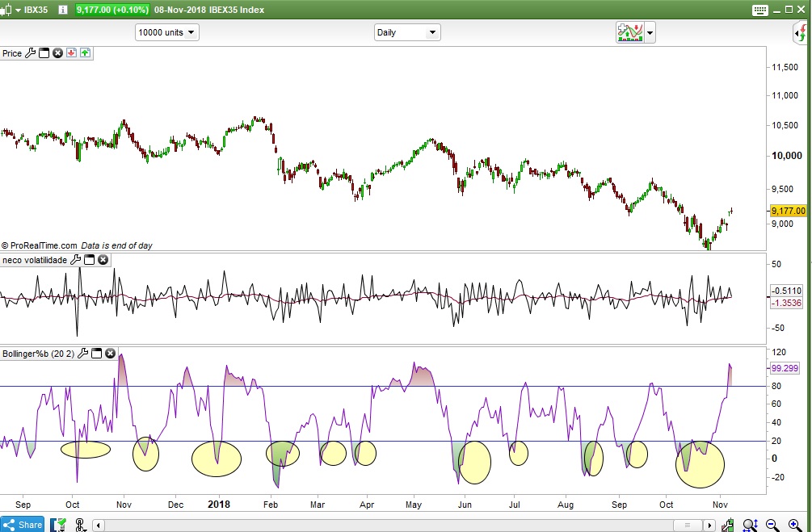Click the 99.299 Bollinger value tag
The width and height of the screenshot is (812, 532).
coord(785,368)
